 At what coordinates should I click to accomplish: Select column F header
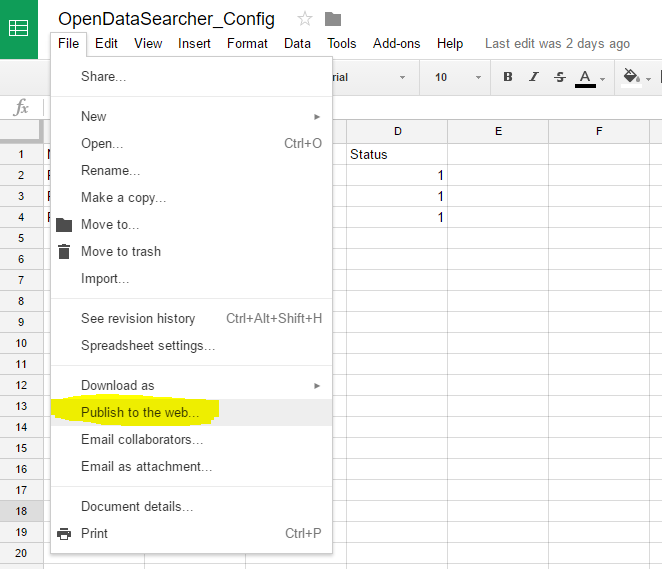tap(599, 131)
